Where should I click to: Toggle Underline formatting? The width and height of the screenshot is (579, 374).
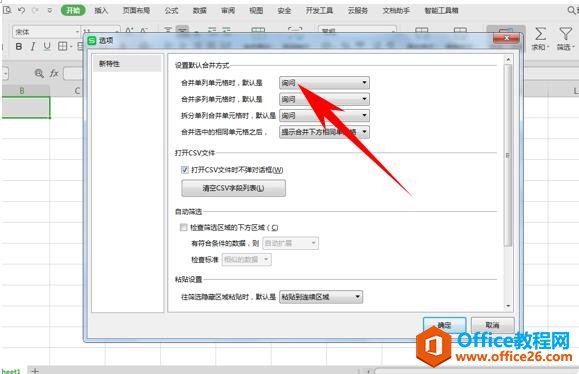point(47,47)
